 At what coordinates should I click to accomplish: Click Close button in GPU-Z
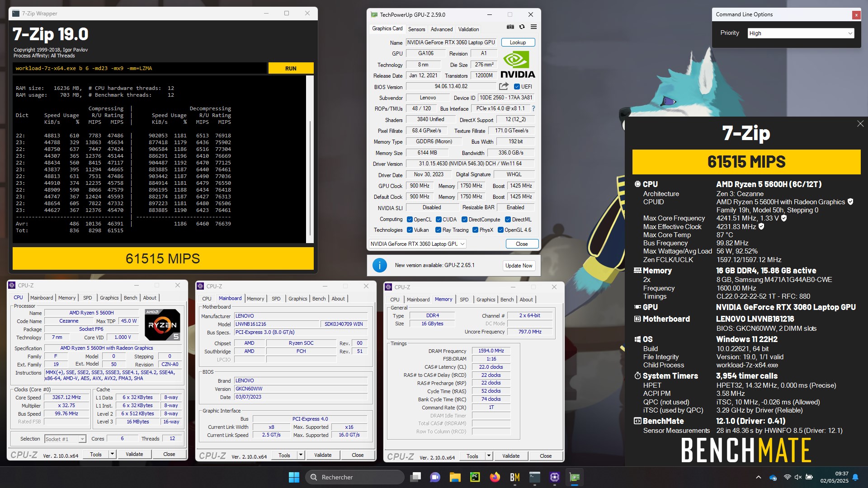click(522, 244)
